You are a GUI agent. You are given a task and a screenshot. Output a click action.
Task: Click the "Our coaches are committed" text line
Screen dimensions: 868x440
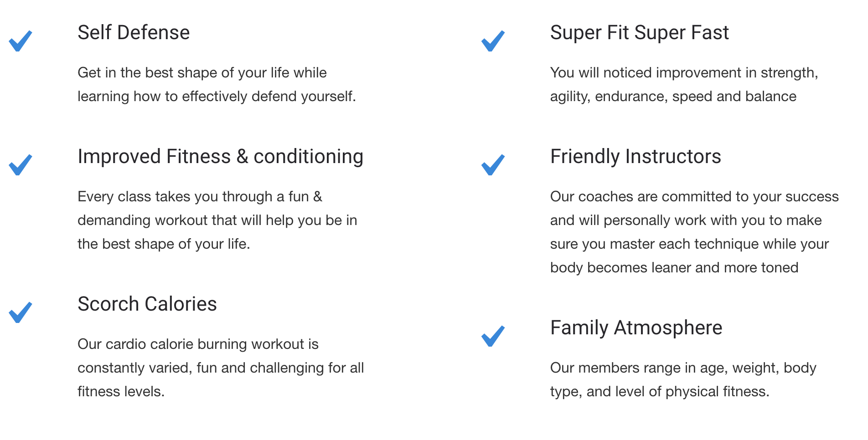pyautogui.click(x=694, y=197)
